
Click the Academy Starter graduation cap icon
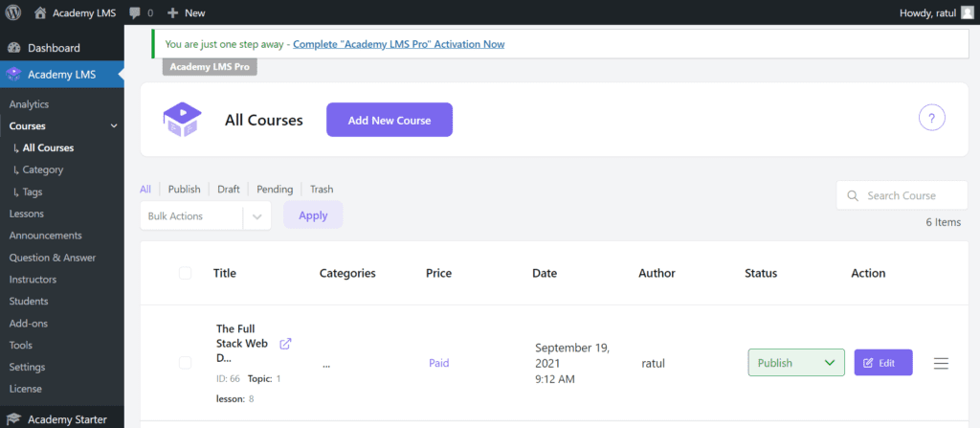point(13,419)
